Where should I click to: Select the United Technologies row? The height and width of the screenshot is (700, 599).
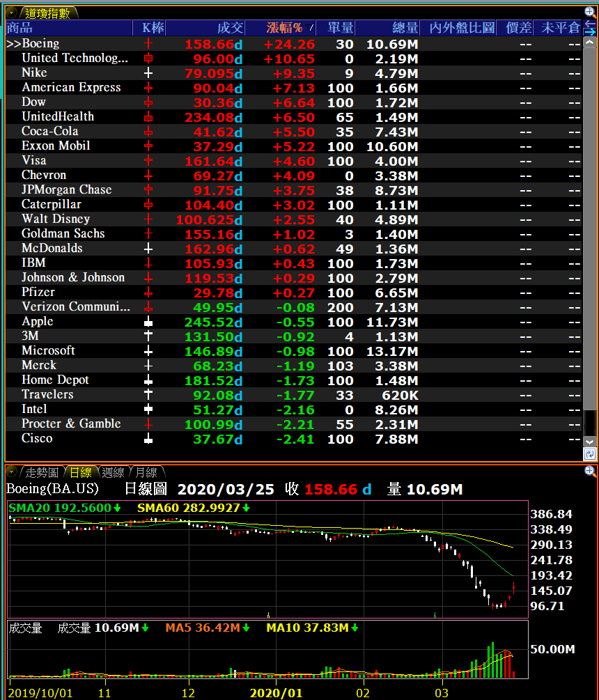click(294, 59)
